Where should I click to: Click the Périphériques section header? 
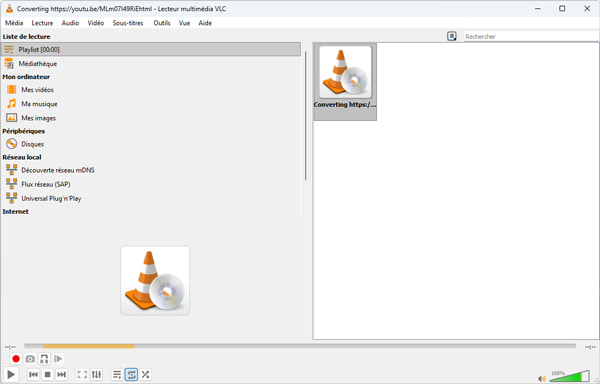tap(24, 131)
